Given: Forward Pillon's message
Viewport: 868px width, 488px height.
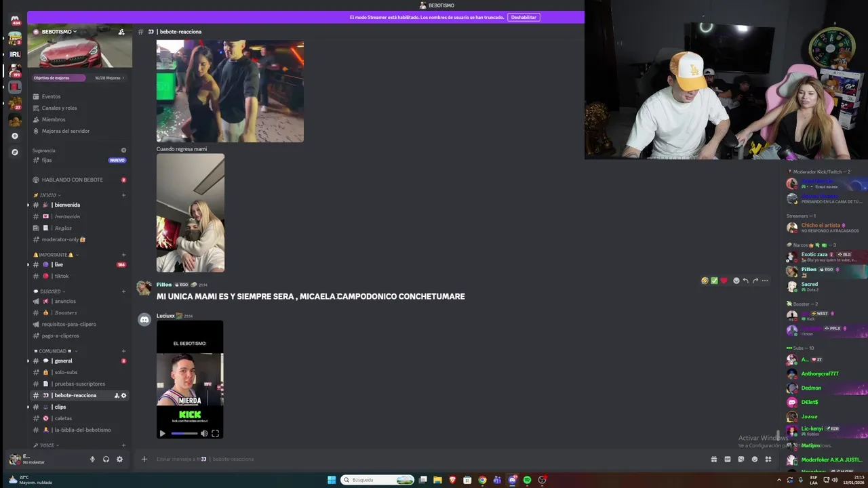Looking at the screenshot, I should pos(755,281).
